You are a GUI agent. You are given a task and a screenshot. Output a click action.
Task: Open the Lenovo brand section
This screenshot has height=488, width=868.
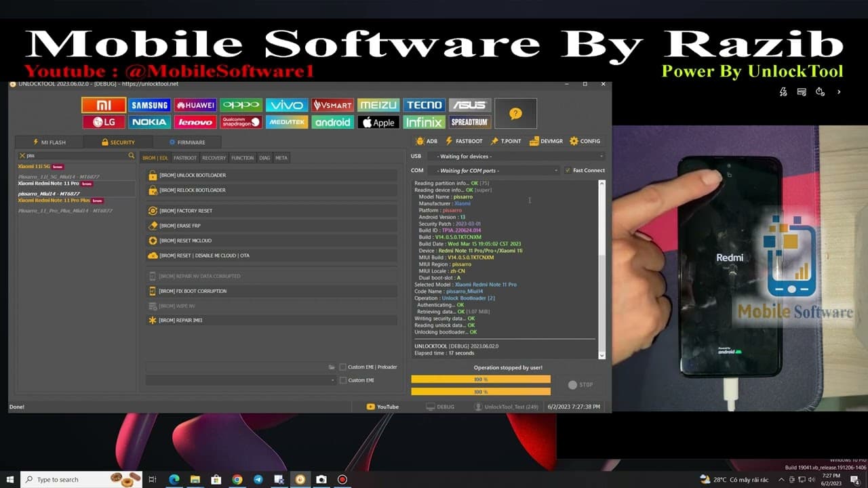point(195,122)
